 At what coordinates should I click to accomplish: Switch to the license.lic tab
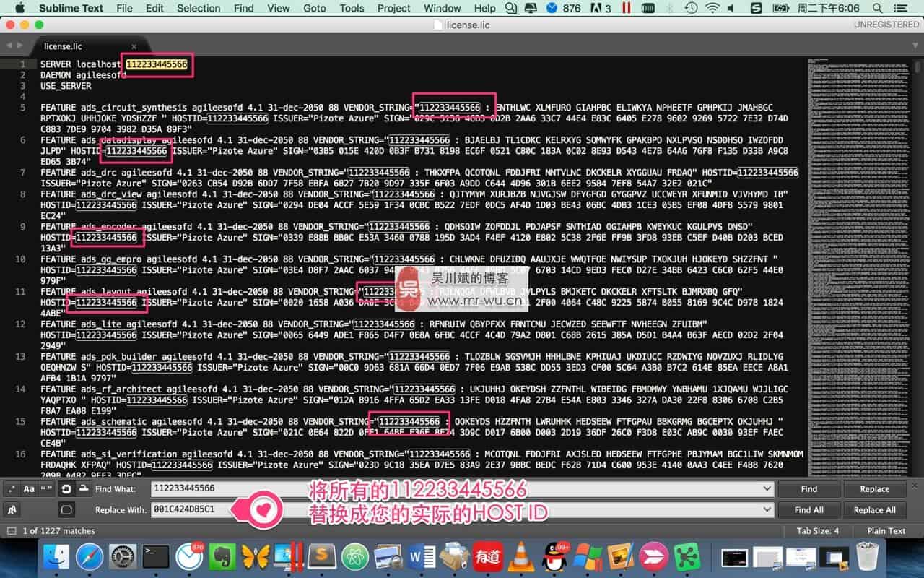point(64,46)
